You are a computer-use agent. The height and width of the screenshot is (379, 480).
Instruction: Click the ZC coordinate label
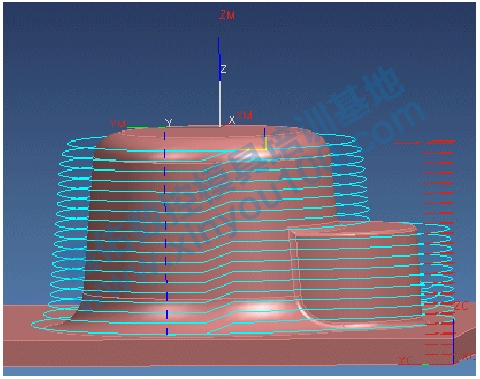coord(461,306)
